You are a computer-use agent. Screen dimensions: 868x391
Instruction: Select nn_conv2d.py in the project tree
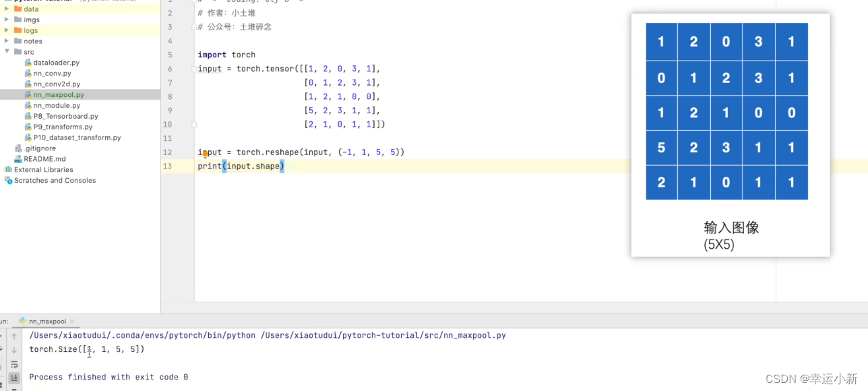point(57,84)
